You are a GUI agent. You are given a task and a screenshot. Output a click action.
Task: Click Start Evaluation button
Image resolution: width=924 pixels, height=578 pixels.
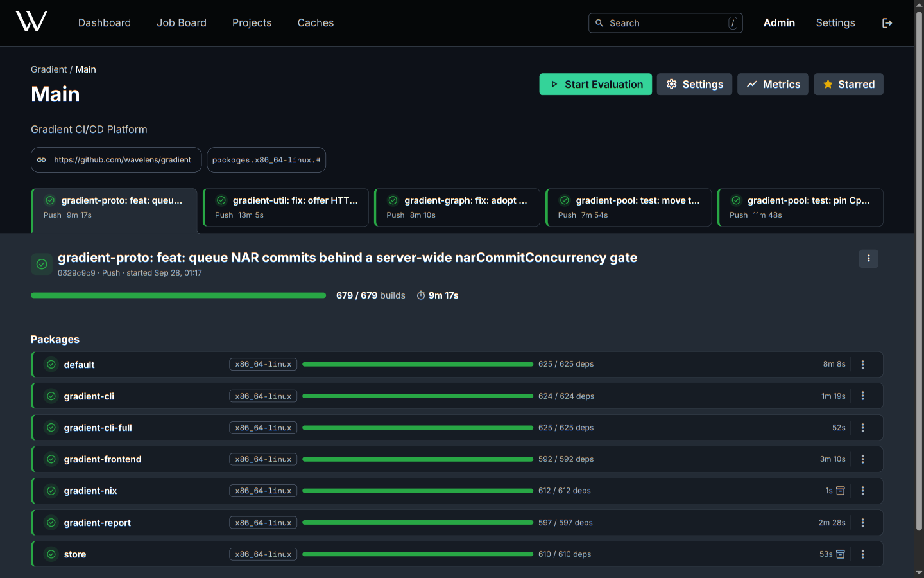click(595, 84)
